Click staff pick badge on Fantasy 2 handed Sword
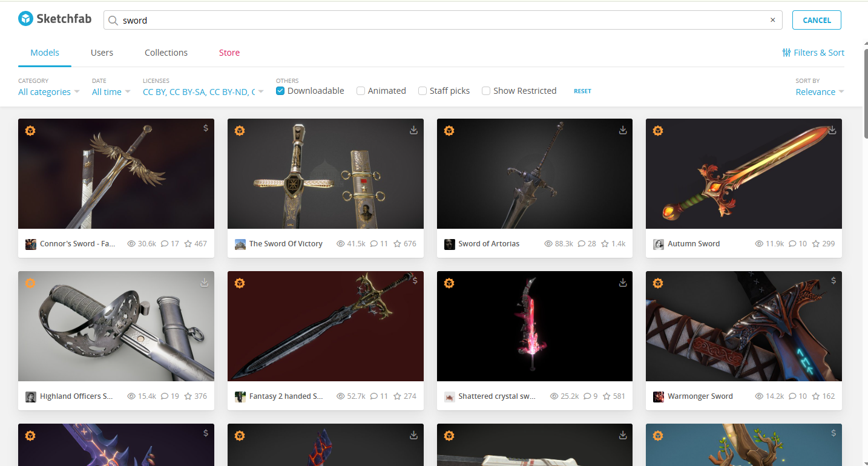This screenshot has height=466, width=868. pyautogui.click(x=240, y=283)
